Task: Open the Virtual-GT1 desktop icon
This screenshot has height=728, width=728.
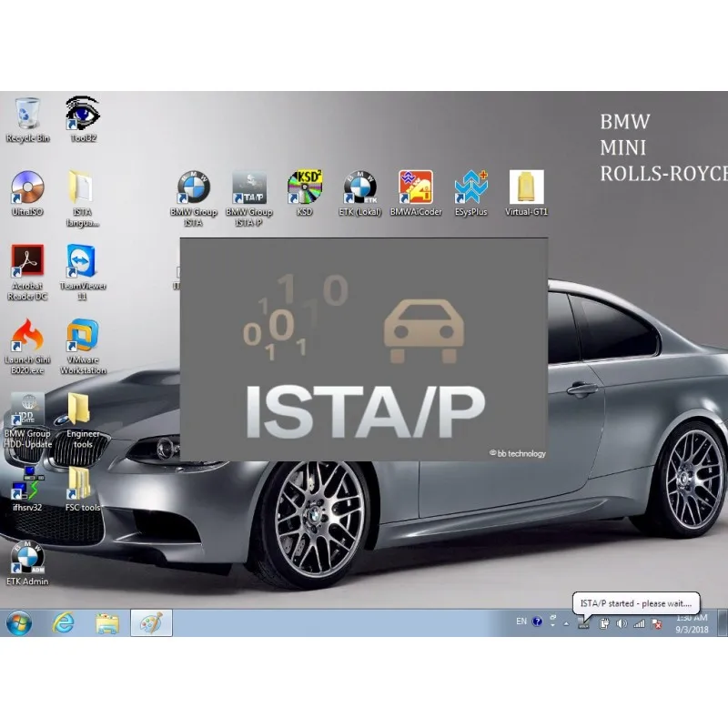Action: pyautogui.click(x=527, y=194)
